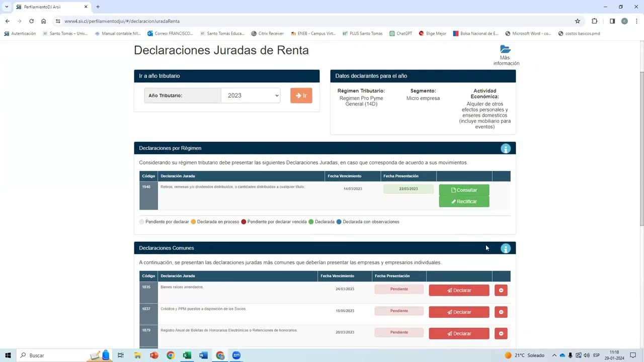Screen dimensions: 644x362
Task: Click the Pendiente por declarar vencida legend dot
Action: 244,222
